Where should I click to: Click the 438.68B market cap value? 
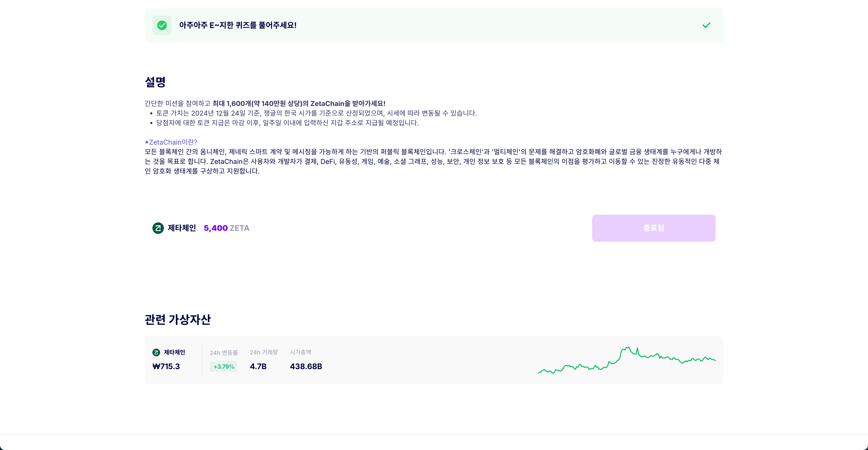306,366
